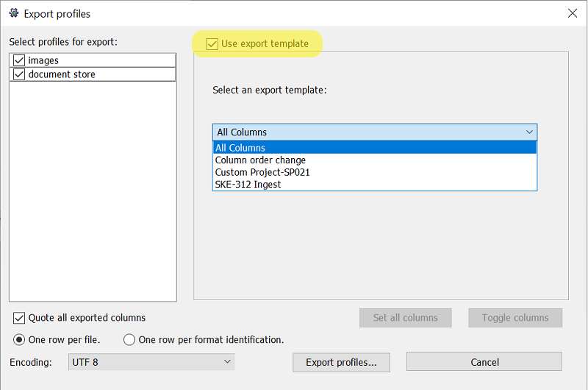Image resolution: width=588 pixels, height=390 pixels.
Task: Select One row per format identification
Action: click(129, 340)
